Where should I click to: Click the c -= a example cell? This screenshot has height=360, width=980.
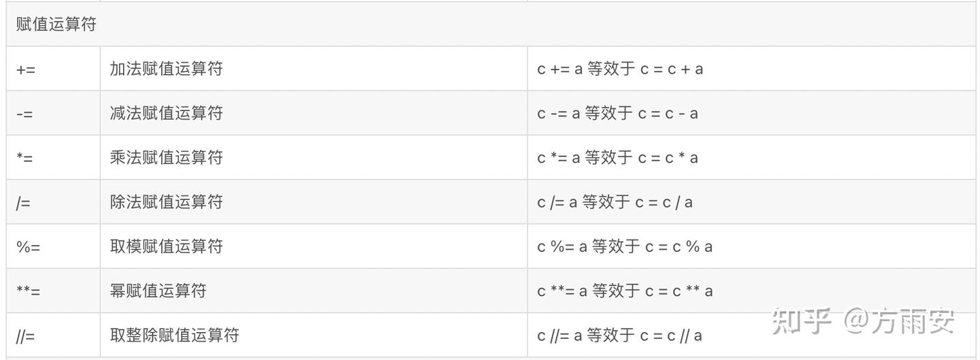coord(617,113)
